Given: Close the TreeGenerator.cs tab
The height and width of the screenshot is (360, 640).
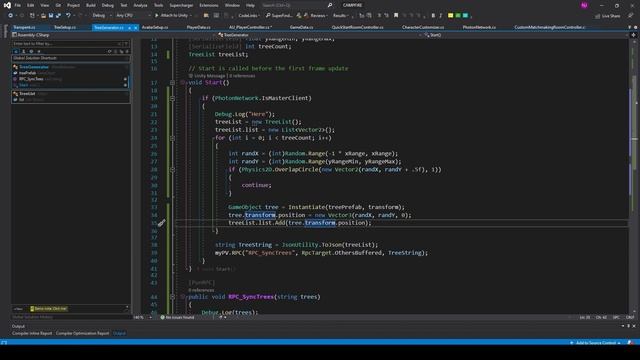Looking at the screenshot, I should click(x=136, y=28).
